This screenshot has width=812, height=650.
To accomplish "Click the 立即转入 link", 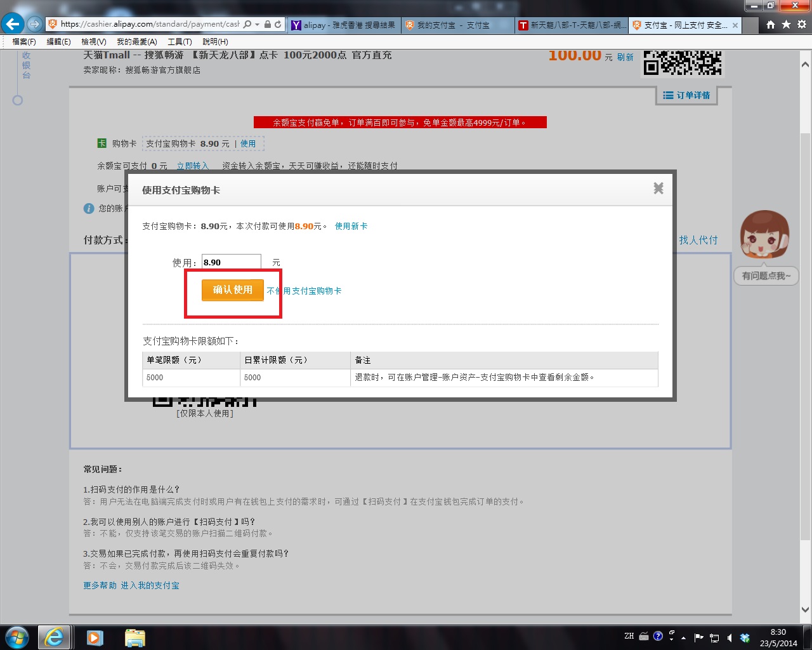I will (192, 166).
